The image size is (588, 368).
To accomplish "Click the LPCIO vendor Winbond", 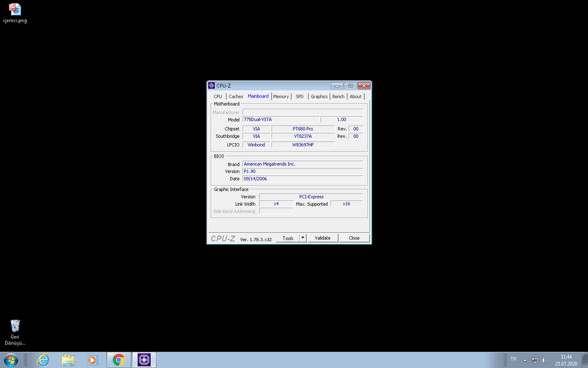I will 256,145.
